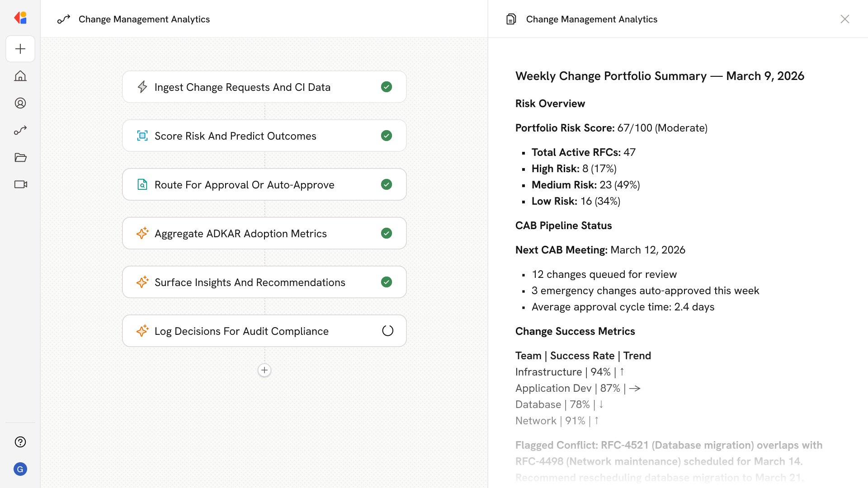Click the plus button in the sidebar
The image size is (868, 488).
20,49
